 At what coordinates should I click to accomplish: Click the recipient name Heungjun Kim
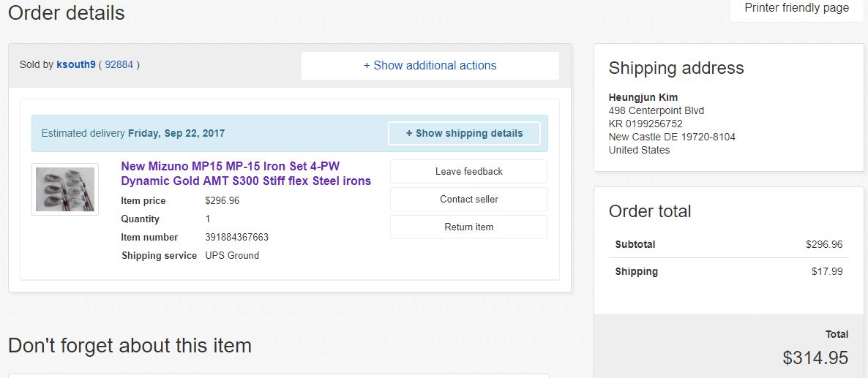(643, 97)
